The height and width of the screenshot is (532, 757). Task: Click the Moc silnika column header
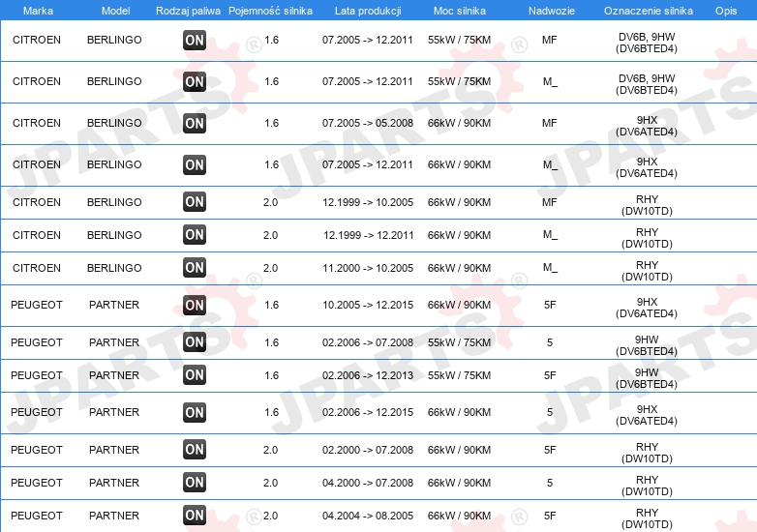(460, 11)
